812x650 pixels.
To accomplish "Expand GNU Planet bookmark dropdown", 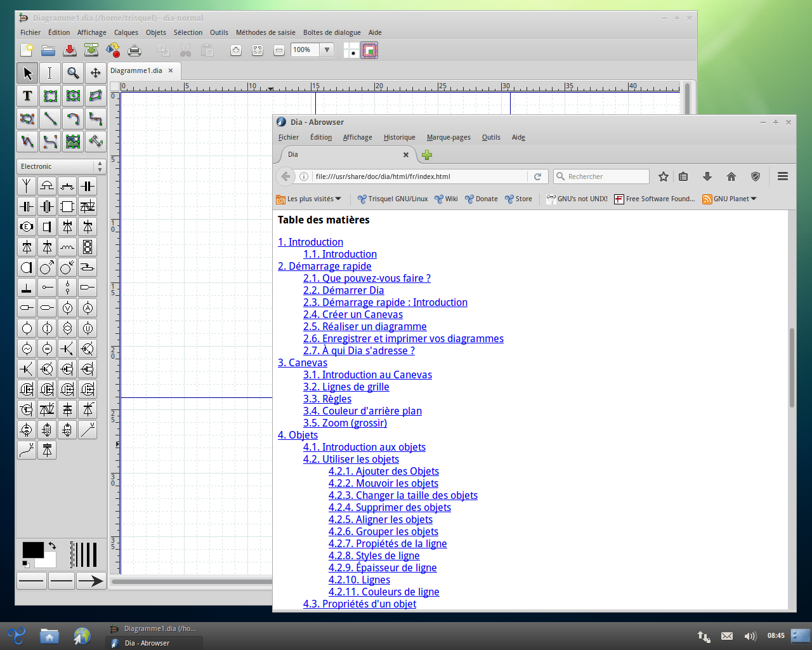I will coord(730,199).
